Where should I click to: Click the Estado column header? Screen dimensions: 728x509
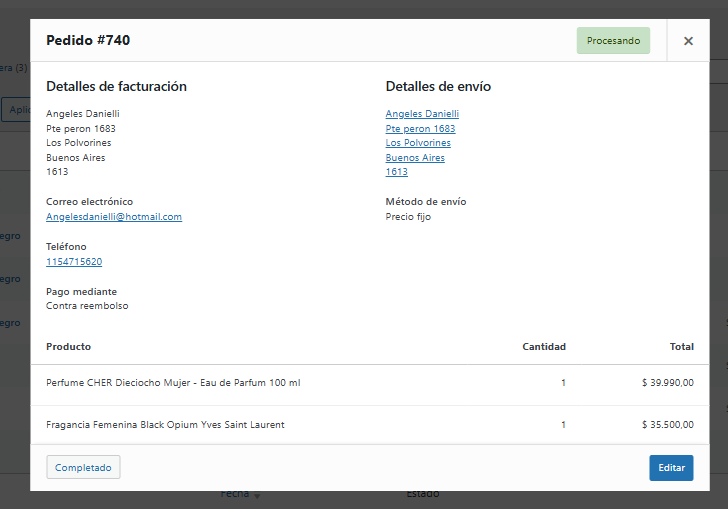[x=422, y=495]
